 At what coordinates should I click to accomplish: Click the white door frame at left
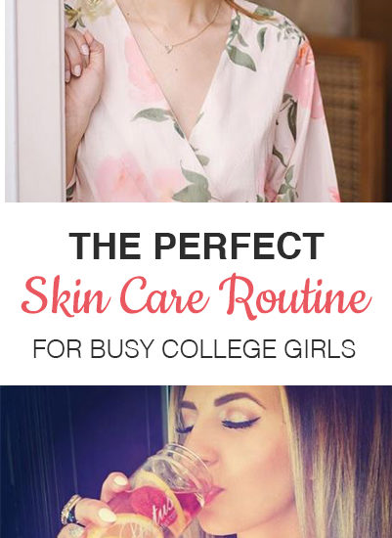35,101
